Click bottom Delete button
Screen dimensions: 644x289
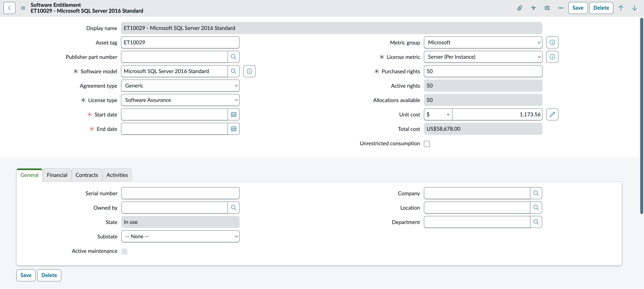coord(49,275)
